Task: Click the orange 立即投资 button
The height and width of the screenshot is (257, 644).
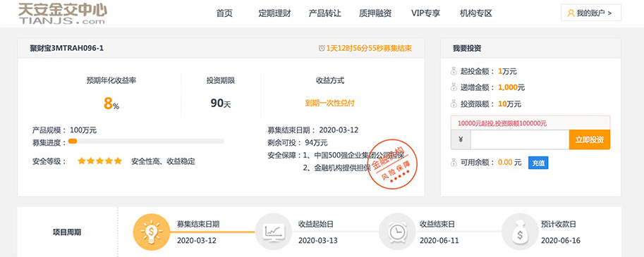Action: coord(590,140)
